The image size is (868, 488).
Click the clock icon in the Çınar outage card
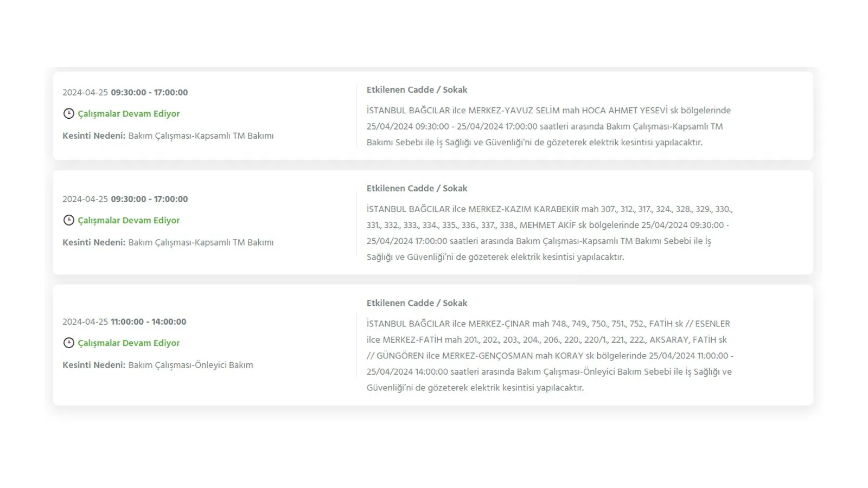click(x=68, y=343)
